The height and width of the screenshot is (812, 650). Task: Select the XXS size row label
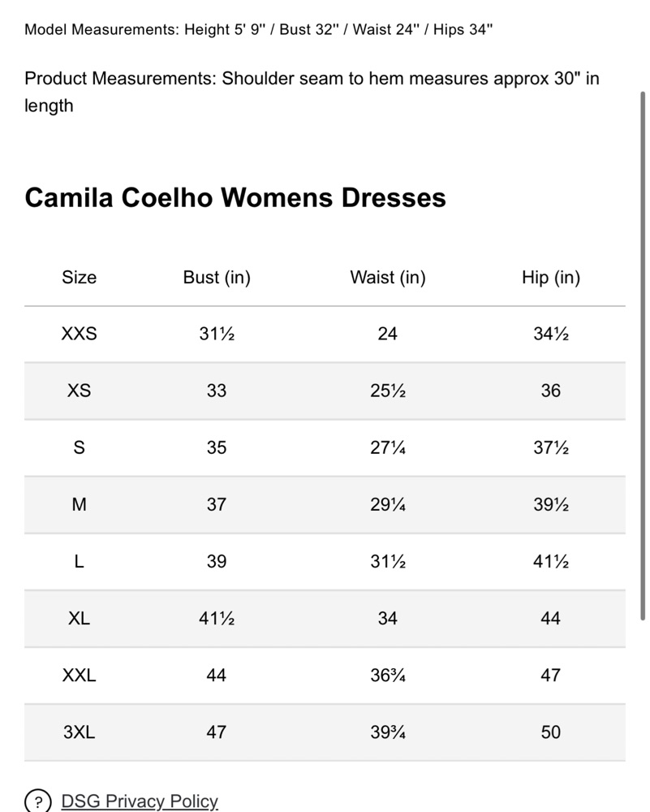pyautogui.click(x=80, y=334)
